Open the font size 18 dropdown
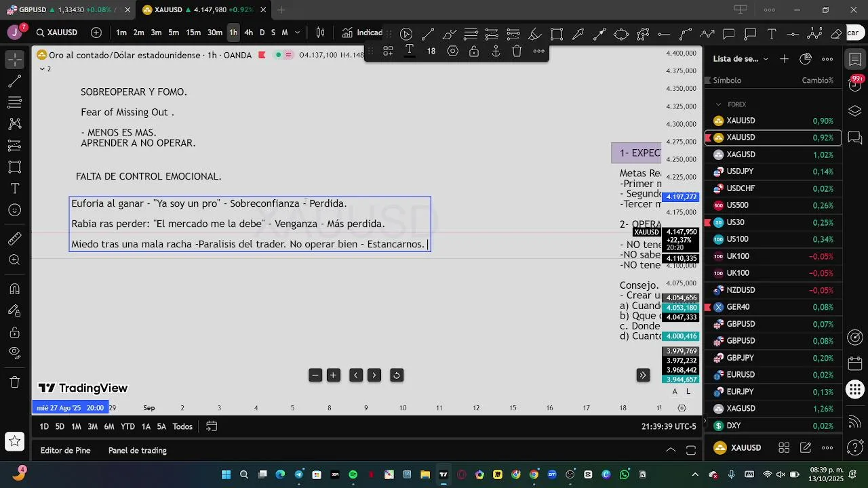868x488 pixels. [x=431, y=51]
